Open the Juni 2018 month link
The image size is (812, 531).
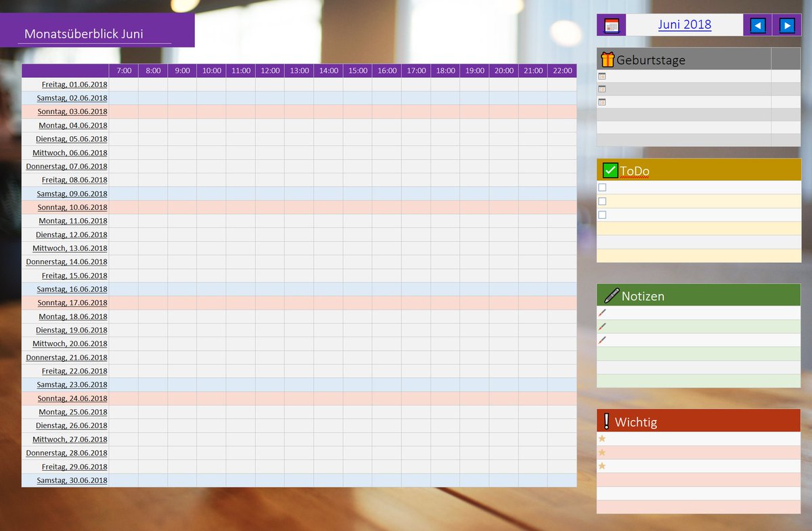685,24
